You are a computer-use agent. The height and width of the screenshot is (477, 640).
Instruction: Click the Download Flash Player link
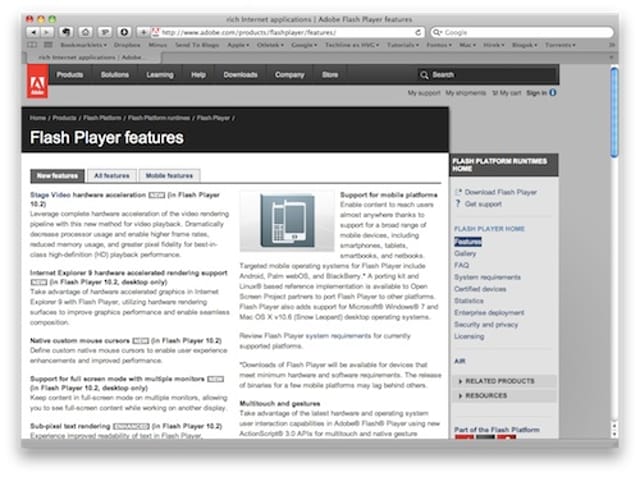[500, 192]
